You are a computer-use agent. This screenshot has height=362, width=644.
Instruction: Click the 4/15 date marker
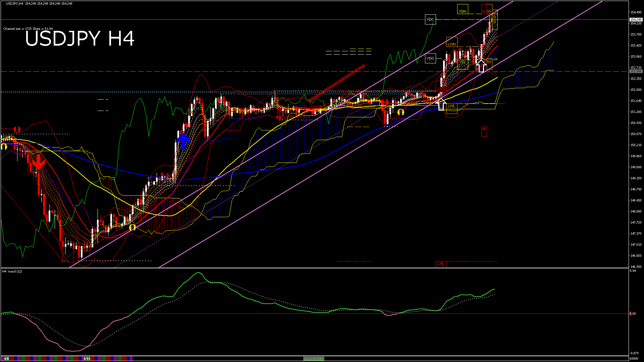(x=87, y=359)
